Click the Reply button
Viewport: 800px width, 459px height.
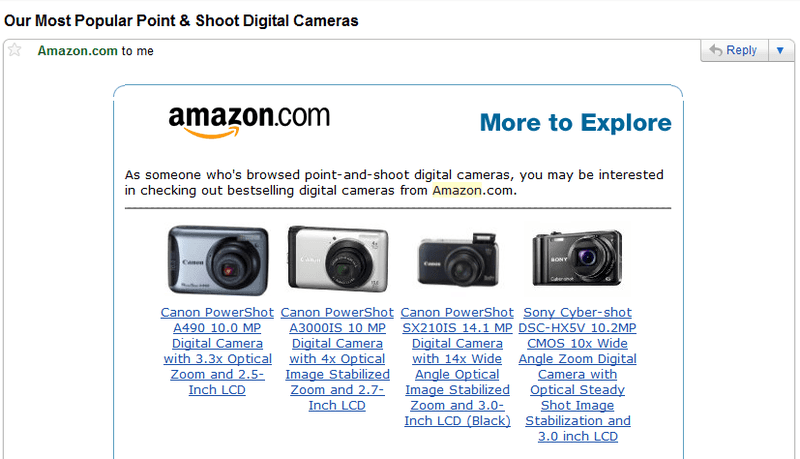click(x=734, y=50)
